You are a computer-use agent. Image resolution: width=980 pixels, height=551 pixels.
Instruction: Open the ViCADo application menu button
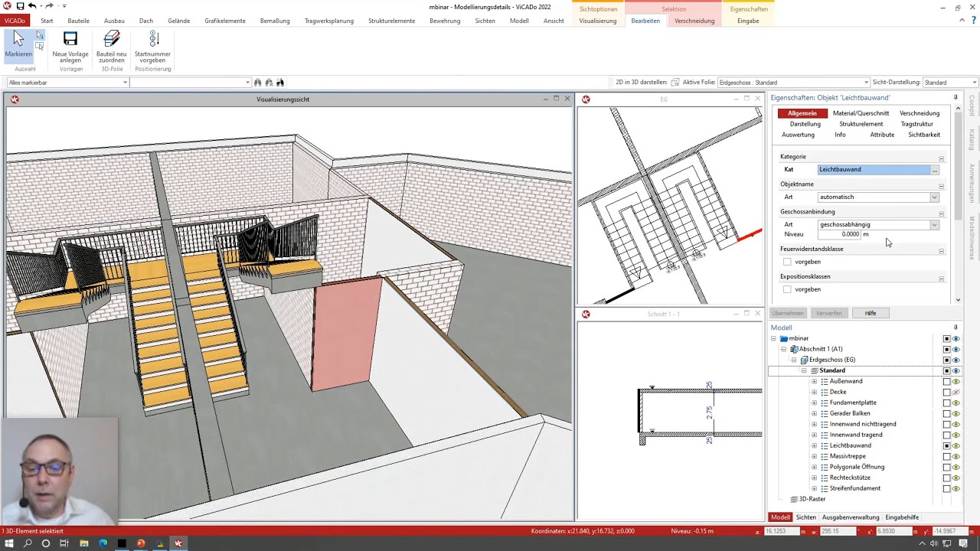click(x=15, y=21)
